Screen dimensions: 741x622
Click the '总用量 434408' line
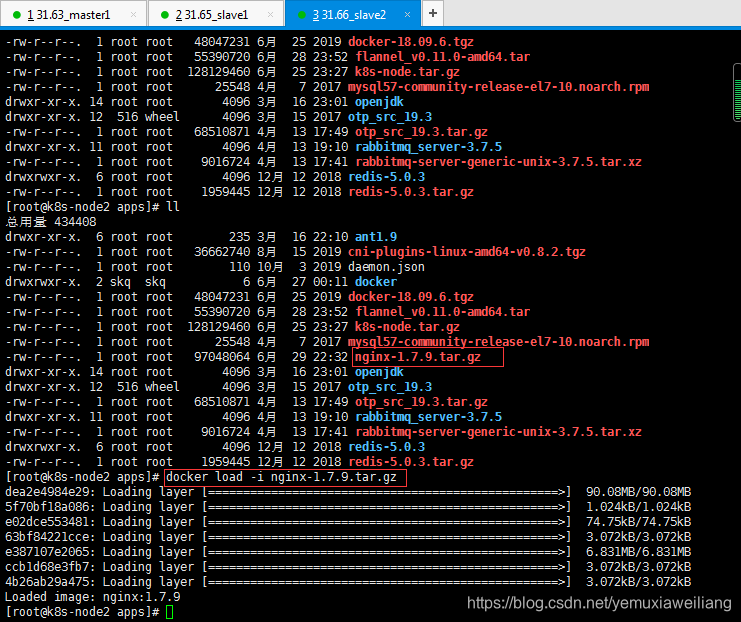pos(51,222)
